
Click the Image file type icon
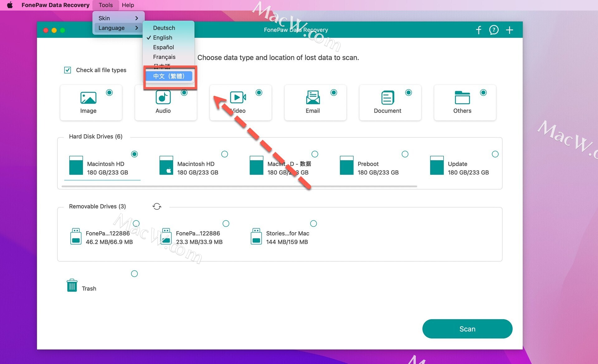[88, 98]
